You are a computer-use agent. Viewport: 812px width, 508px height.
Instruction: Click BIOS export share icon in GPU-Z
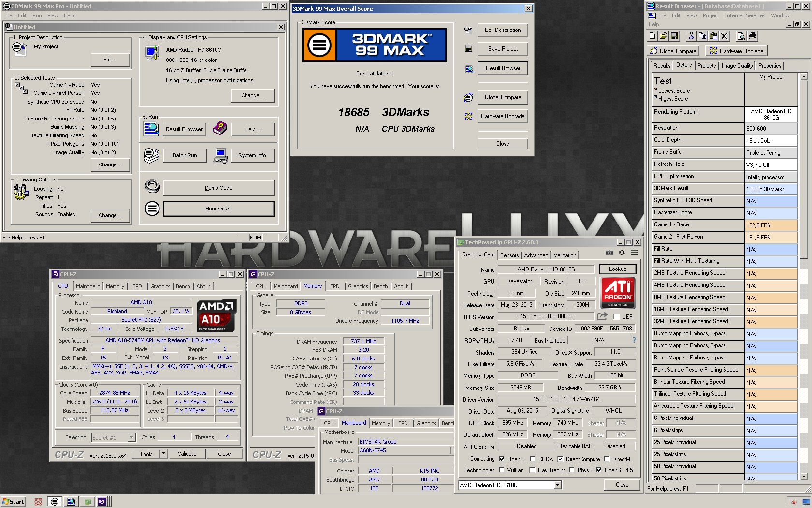[x=602, y=316]
